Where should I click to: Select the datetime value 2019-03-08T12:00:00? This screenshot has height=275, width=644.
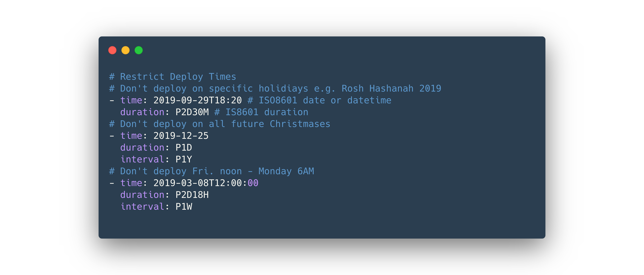(x=206, y=183)
